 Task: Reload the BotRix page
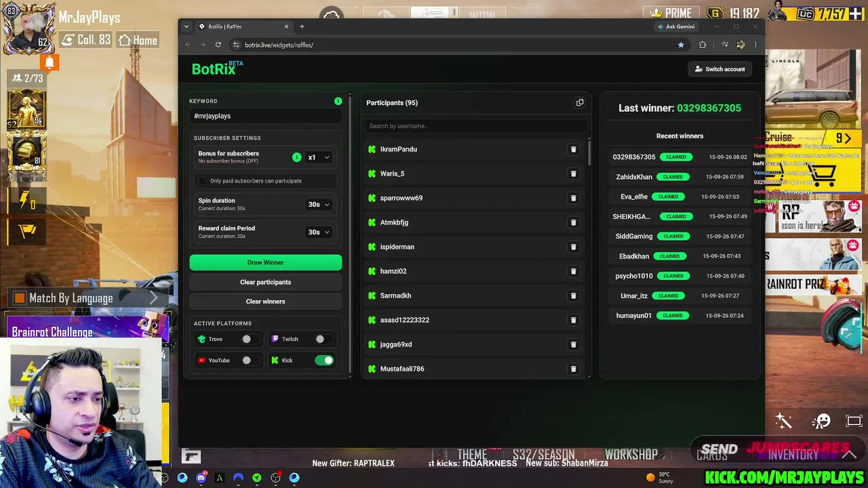pyautogui.click(x=218, y=45)
